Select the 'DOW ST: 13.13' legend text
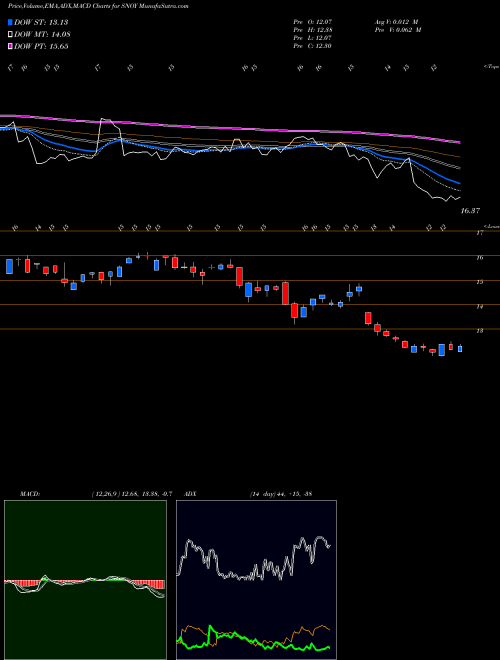The image size is (500, 660). [41, 22]
